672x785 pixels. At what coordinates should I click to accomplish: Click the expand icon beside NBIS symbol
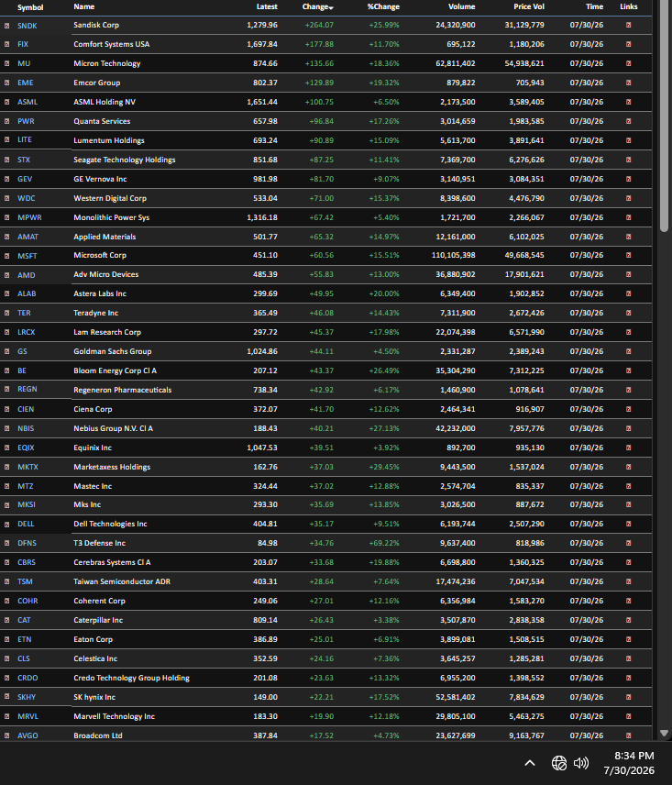tap(7, 428)
